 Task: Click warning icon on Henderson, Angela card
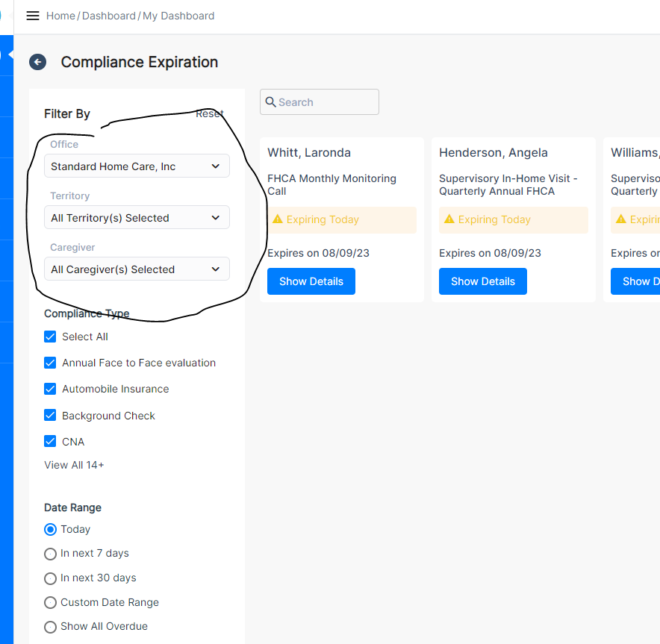coord(449,219)
